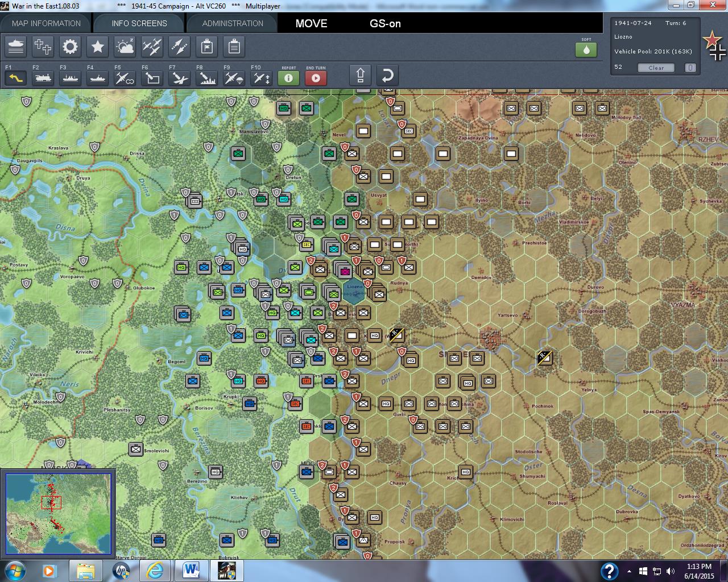Select the magenta unit counter near Liozno
Screen dimensions: 728x582
tap(345, 271)
